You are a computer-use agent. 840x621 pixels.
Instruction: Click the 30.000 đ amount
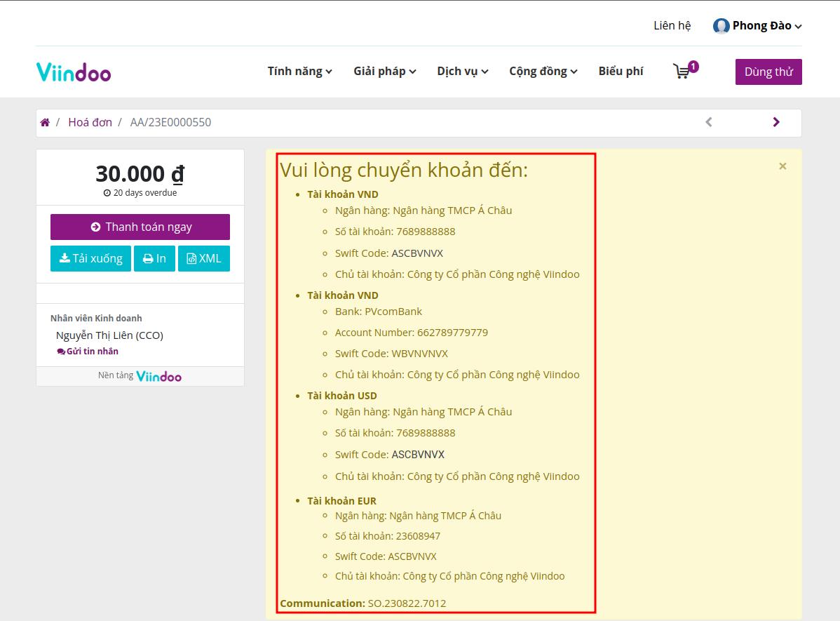click(140, 174)
